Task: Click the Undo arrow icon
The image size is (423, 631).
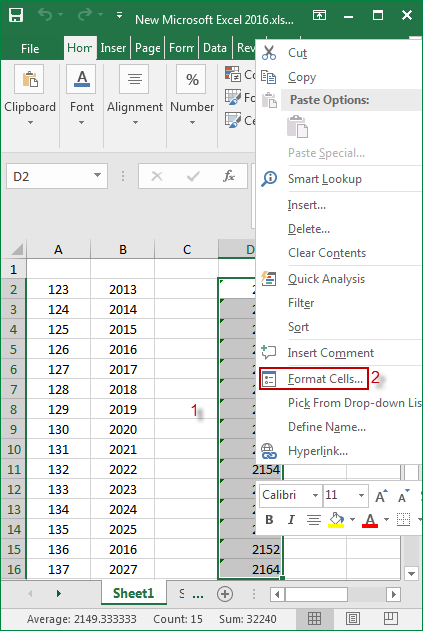Action: [x=45, y=15]
